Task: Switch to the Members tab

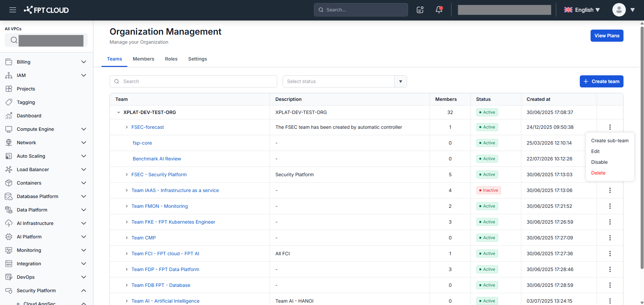Action: click(144, 59)
